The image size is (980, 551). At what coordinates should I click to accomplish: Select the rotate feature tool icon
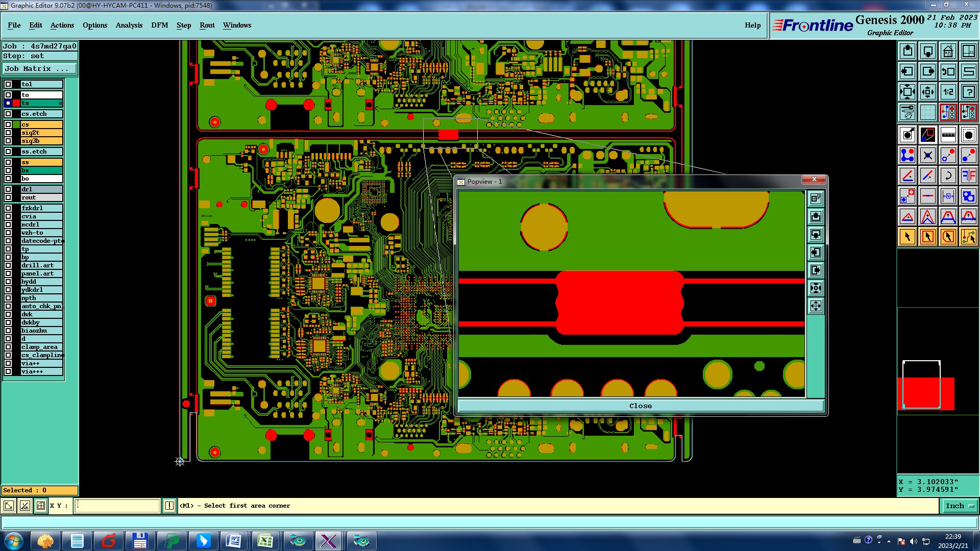(x=948, y=176)
